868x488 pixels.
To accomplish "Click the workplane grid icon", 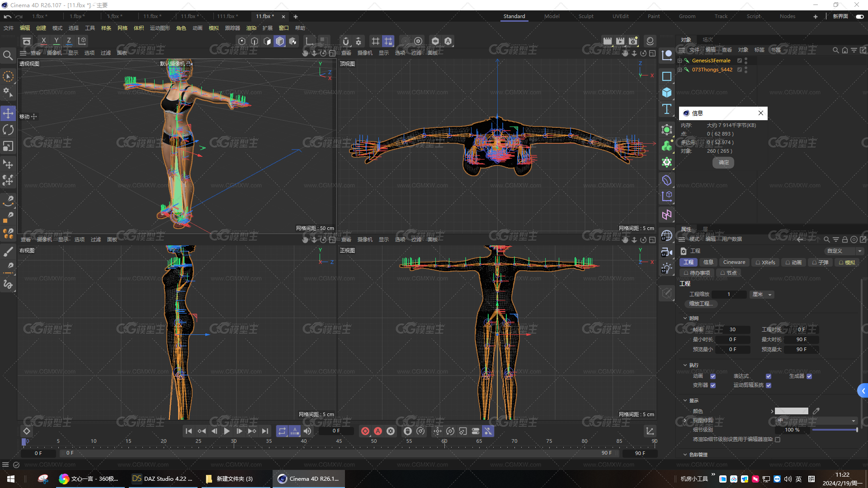I will pyautogui.click(x=376, y=41).
